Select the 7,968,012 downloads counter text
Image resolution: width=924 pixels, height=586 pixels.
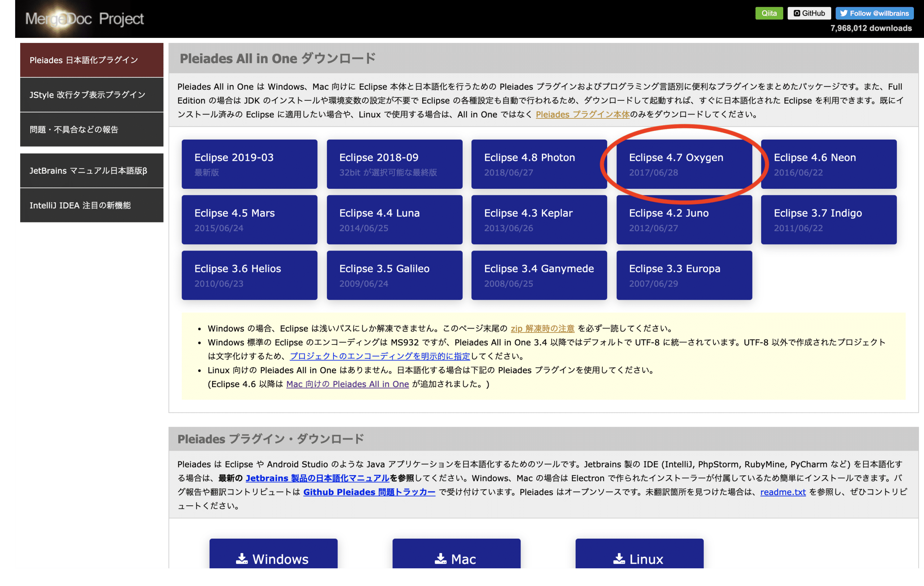[871, 29]
